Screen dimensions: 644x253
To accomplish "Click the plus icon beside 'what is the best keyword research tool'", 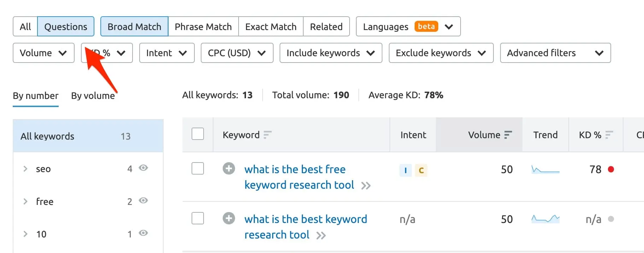I will tap(229, 218).
